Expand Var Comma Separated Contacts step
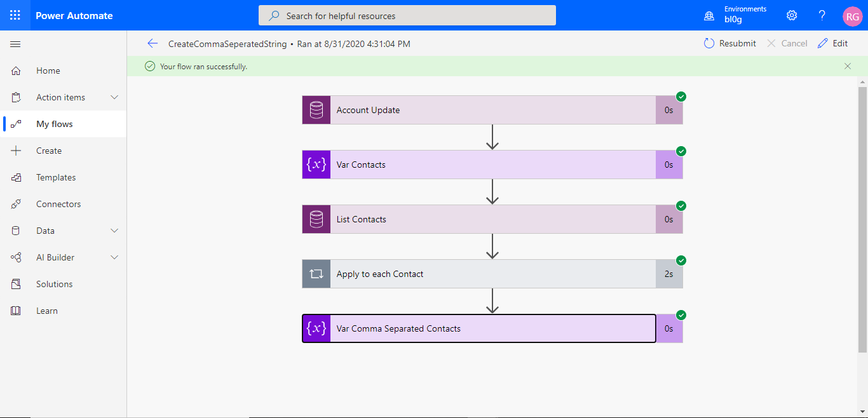Screen dimensions: 868x418 tap(492, 328)
